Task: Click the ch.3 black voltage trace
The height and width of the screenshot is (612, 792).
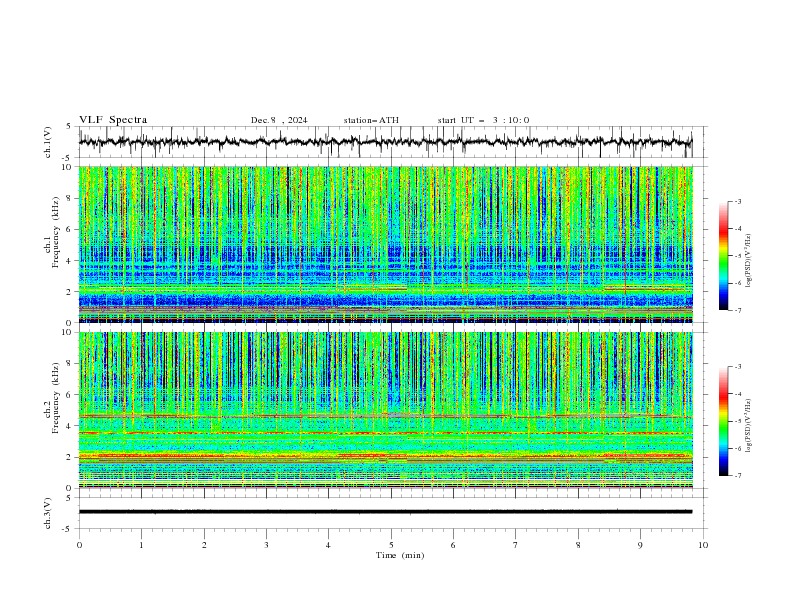Action: pos(385,512)
